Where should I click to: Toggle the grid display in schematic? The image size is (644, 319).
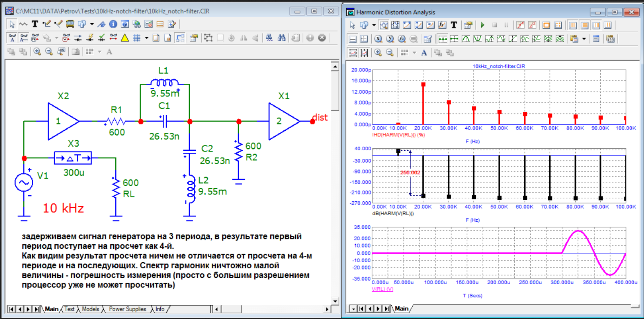pyautogui.click(x=137, y=38)
